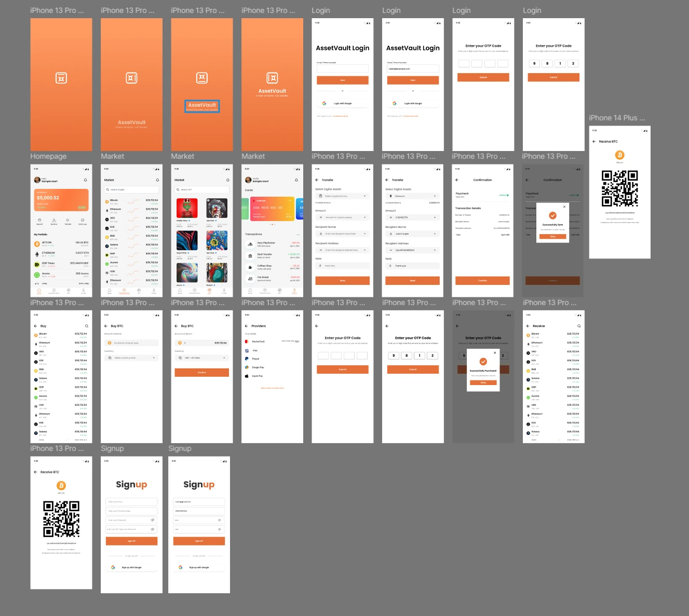The width and height of the screenshot is (689, 616).
Task: Open John Cooper recipient dropdown
Action: pyautogui.click(x=413, y=234)
